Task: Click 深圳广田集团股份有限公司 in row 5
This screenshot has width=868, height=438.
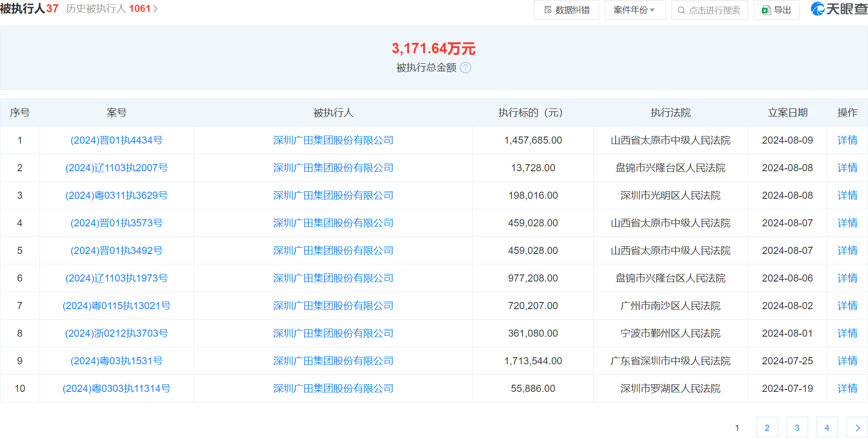Action: tap(333, 251)
